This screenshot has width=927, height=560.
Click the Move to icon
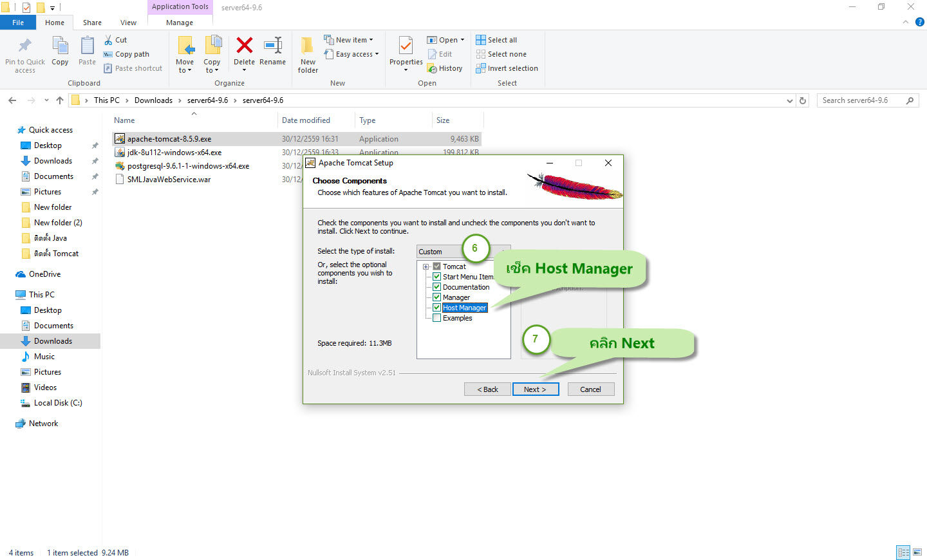(x=185, y=46)
